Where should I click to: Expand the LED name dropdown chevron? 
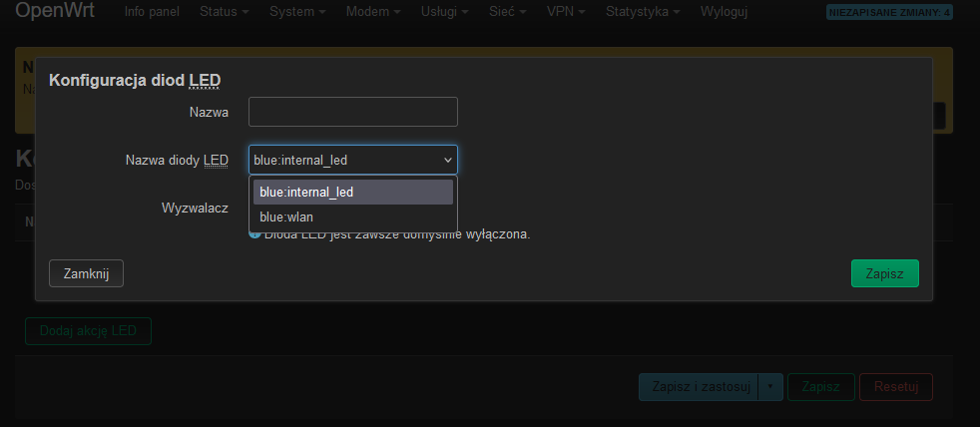447,161
